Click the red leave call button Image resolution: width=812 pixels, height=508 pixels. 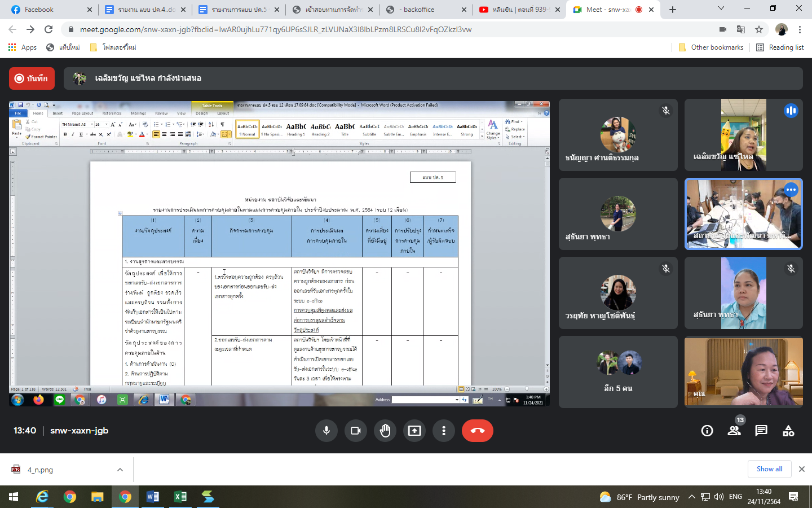477,431
